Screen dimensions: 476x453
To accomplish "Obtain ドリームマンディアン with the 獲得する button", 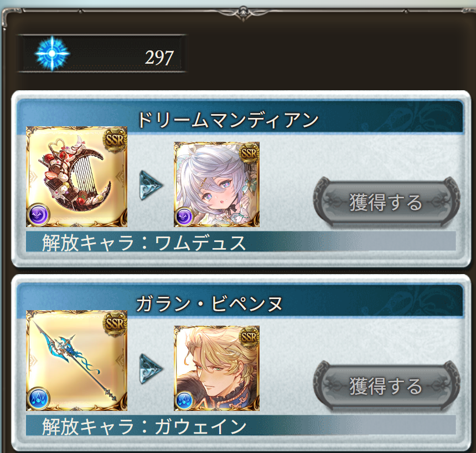I will click(386, 203).
